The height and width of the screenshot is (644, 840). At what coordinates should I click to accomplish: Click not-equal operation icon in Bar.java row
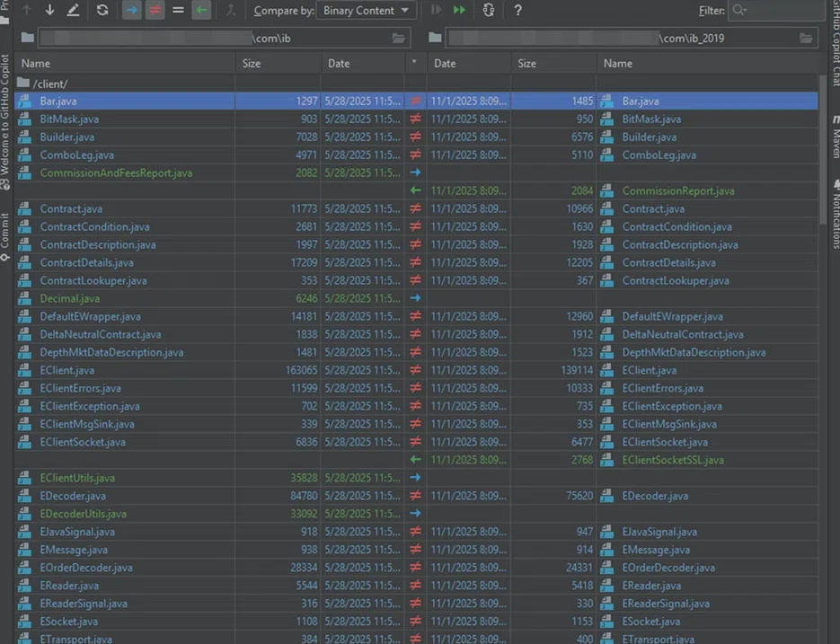(415, 101)
